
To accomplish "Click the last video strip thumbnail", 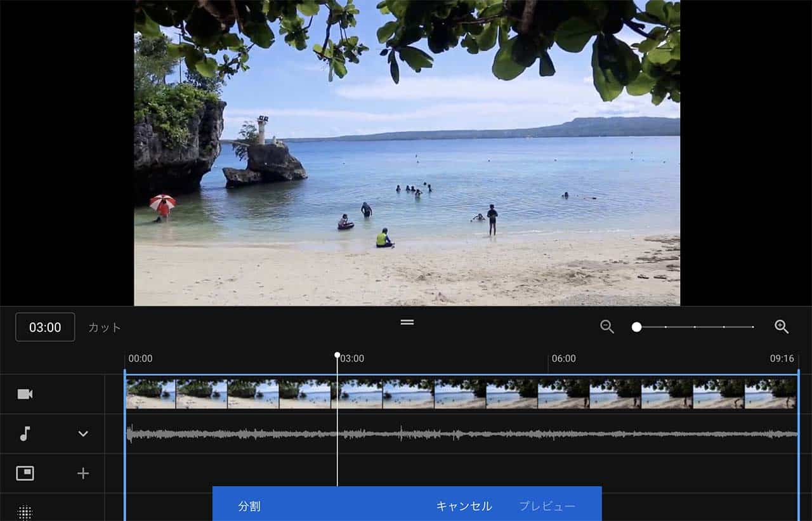I will tap(771, 393).
